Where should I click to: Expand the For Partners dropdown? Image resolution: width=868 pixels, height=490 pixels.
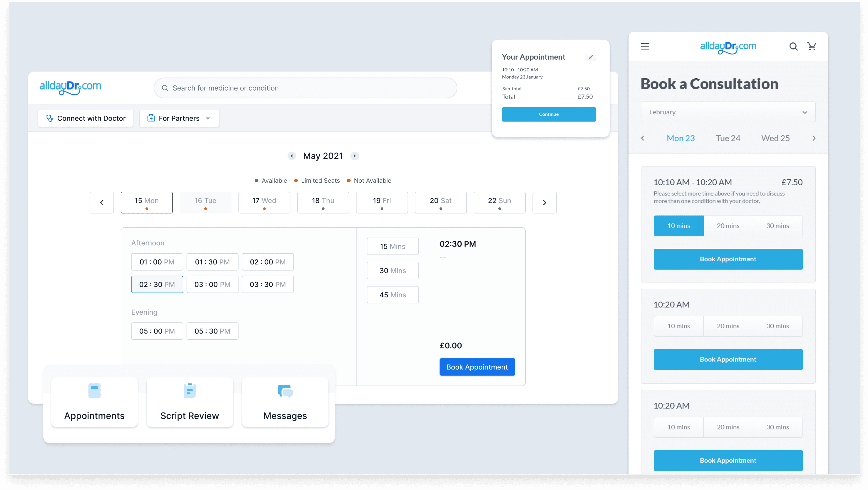pyautogui.click(x=208, y=118)
